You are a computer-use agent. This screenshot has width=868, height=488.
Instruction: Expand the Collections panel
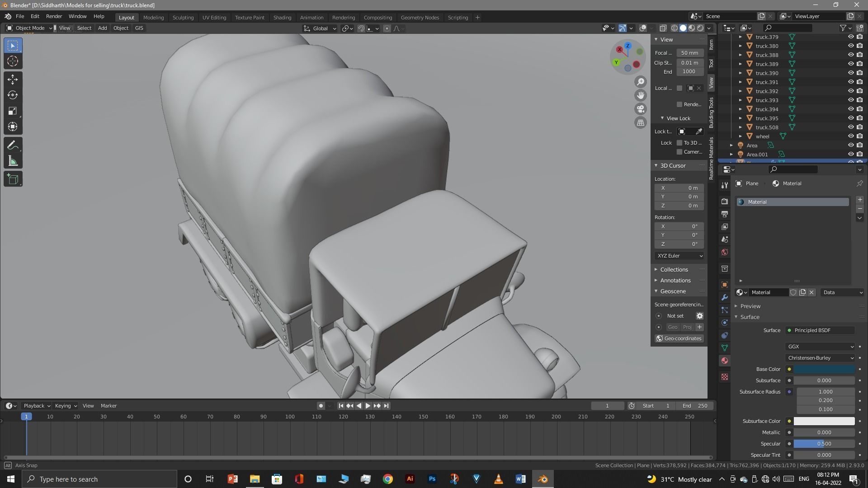(x=674, y=270)
